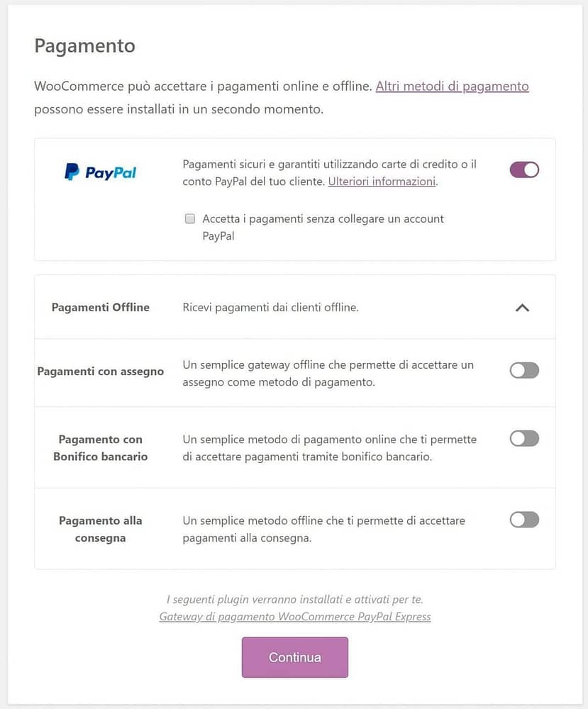Image resolution: width=588 pixels, height=709 pixels.
Task: Enable Pagamento alla consegna toggle
Action: 524,520
